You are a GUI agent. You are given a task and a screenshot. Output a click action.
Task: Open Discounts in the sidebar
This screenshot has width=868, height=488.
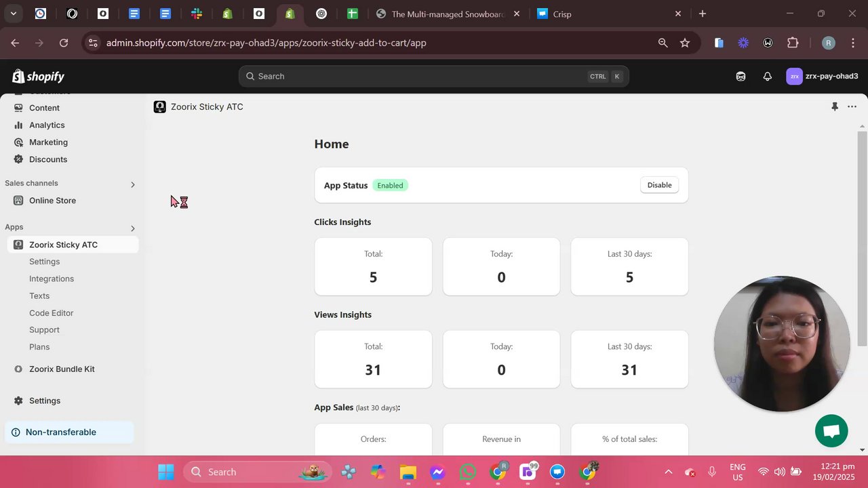tap(48, 159)
